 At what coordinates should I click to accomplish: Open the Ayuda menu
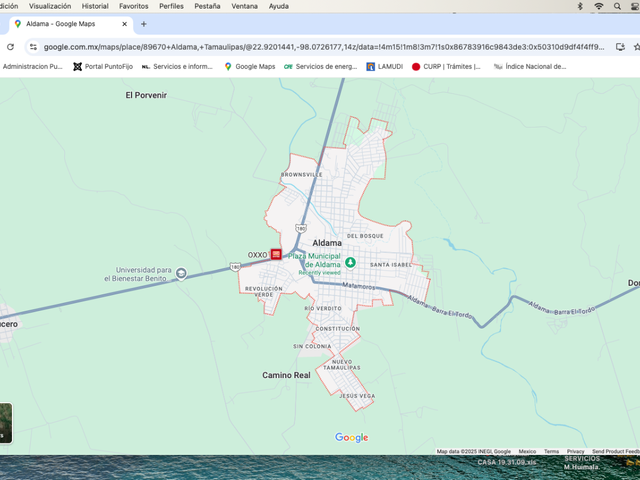(x=279, y=6)
